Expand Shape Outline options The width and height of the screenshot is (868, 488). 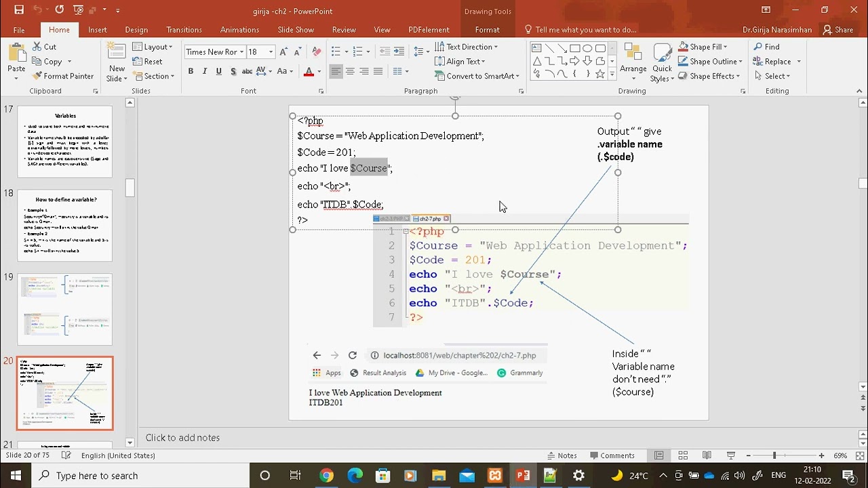point(710,61)
